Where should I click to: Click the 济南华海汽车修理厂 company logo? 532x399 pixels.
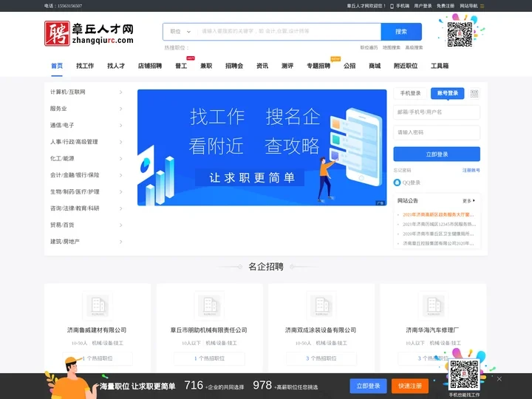pos(433,305)
